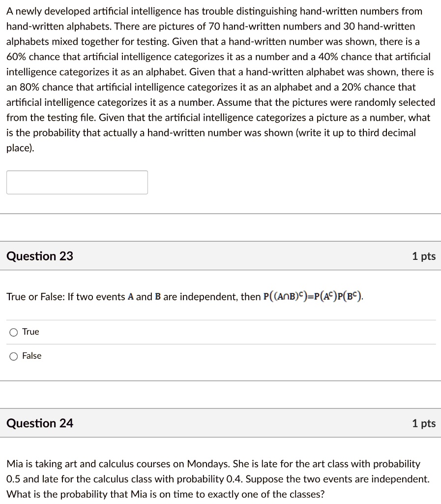Viewport: 441px width, 504px height.
Task: Click the Question 24 header bar
Action: 220,423
